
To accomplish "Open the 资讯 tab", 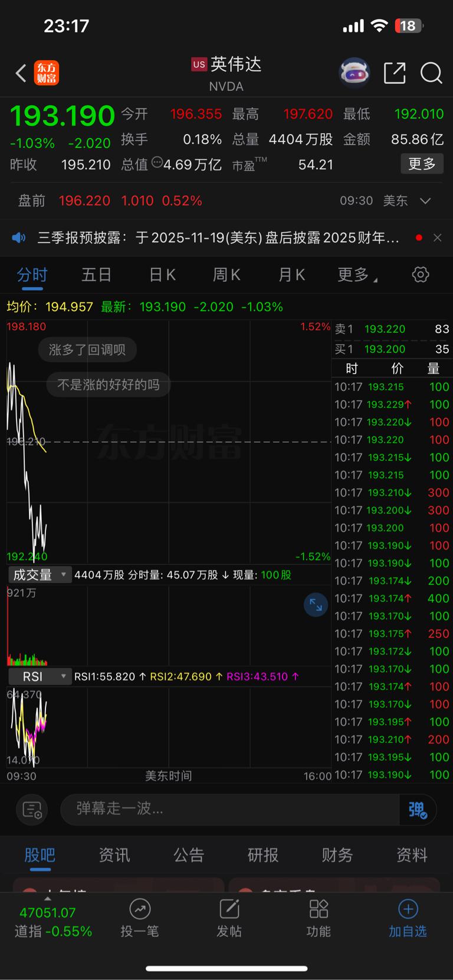I will point(114,855).
